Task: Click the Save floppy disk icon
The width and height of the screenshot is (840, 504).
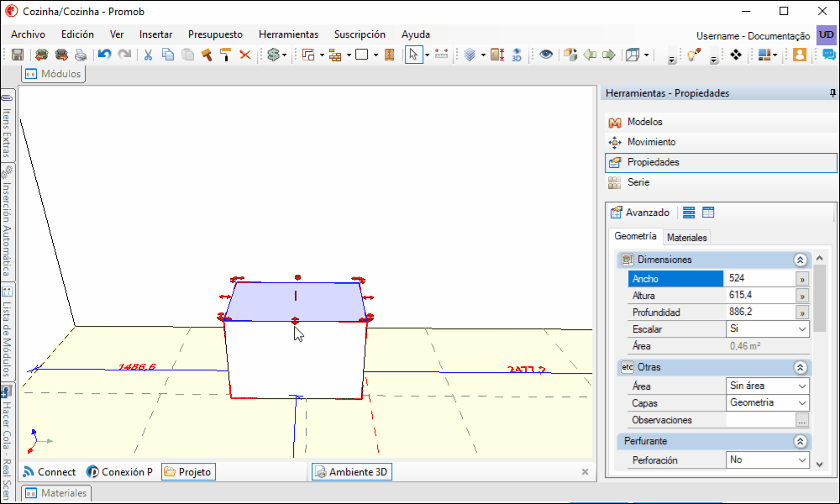Action: click(x=18, y=55)
